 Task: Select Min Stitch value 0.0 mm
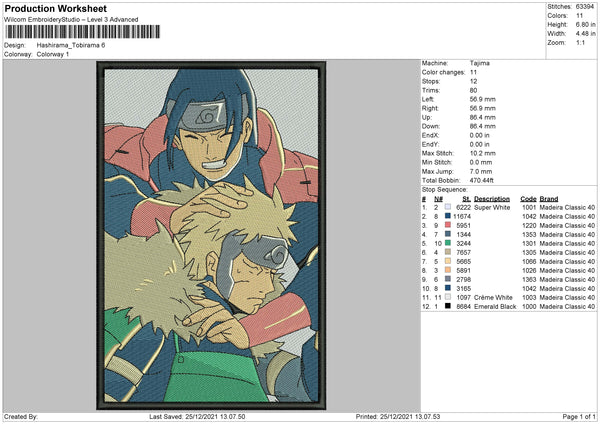point(481,162)
